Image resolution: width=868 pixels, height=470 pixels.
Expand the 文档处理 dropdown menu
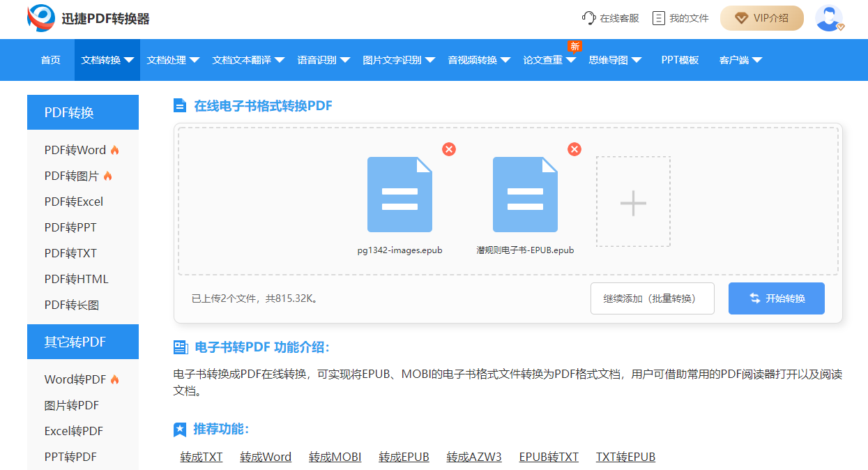point(173,60)
